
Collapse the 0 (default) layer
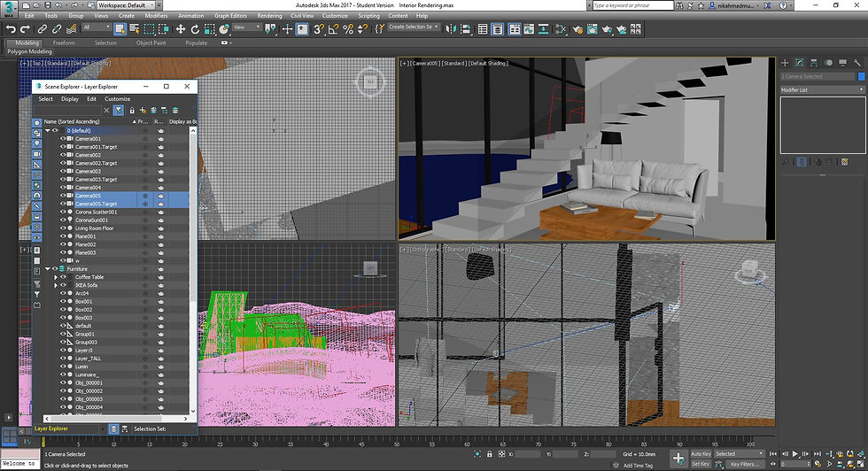coord(48,131)
